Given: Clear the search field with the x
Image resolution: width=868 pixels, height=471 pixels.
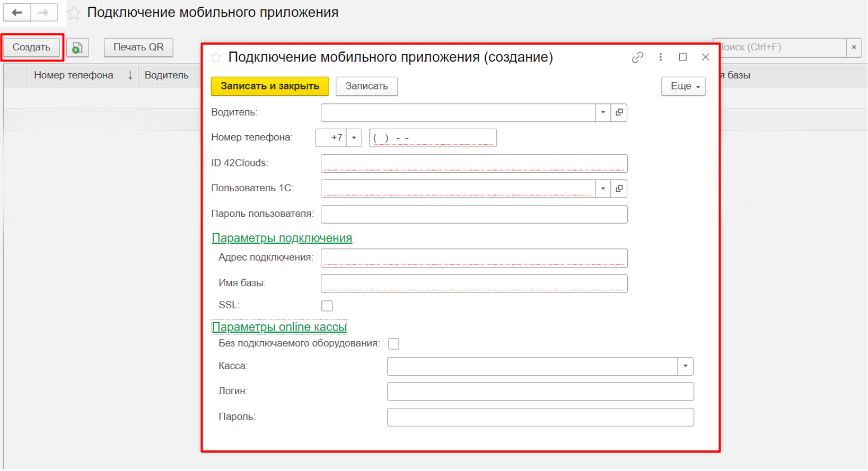Looking at the screenshot, I should [x=854, y=48].
